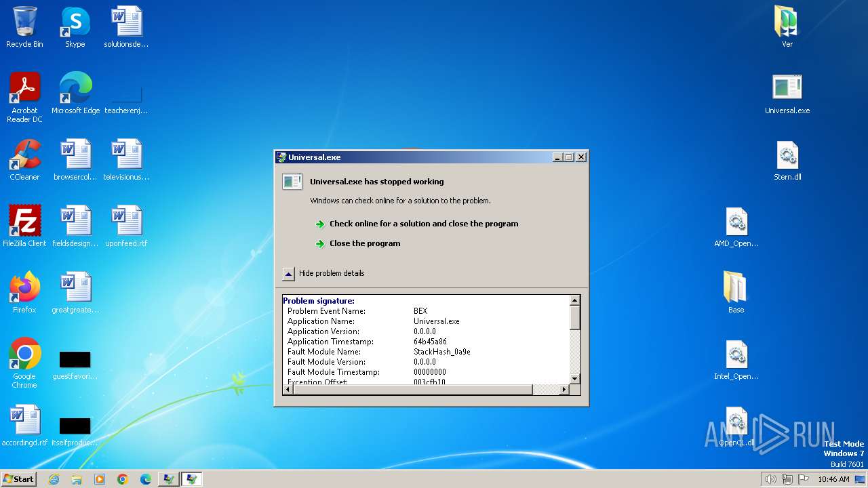
Task: Launch Skype from the desktop
Action: click(x=75, y=27)
